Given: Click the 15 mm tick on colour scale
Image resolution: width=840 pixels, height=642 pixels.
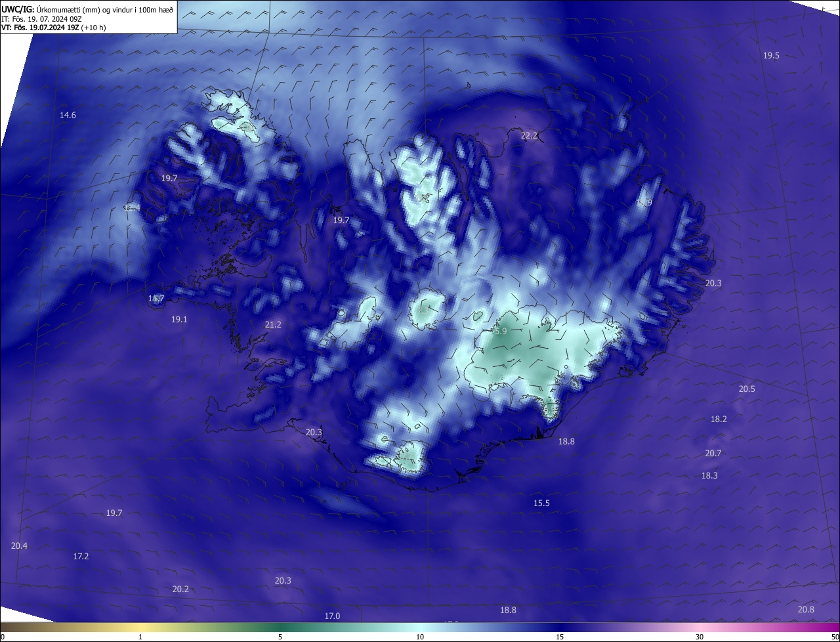Looking at the screenshot, I should click(x=560, y=637).
